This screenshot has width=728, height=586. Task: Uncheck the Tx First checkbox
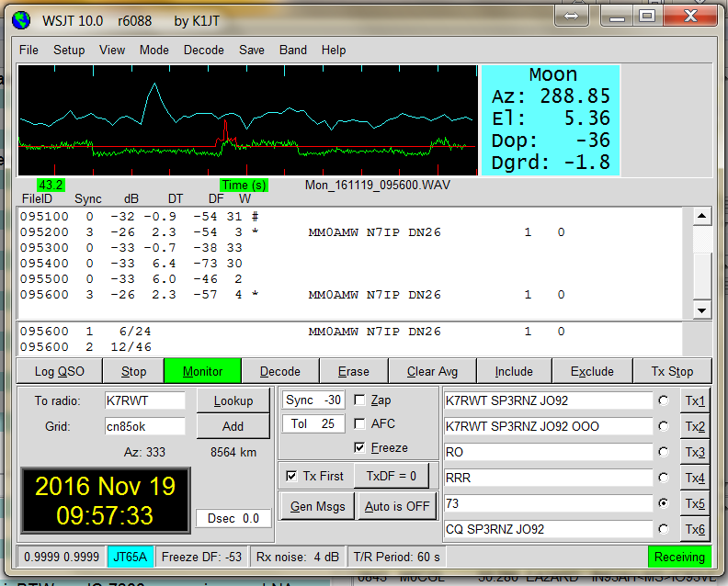click(x=291, y=476)
